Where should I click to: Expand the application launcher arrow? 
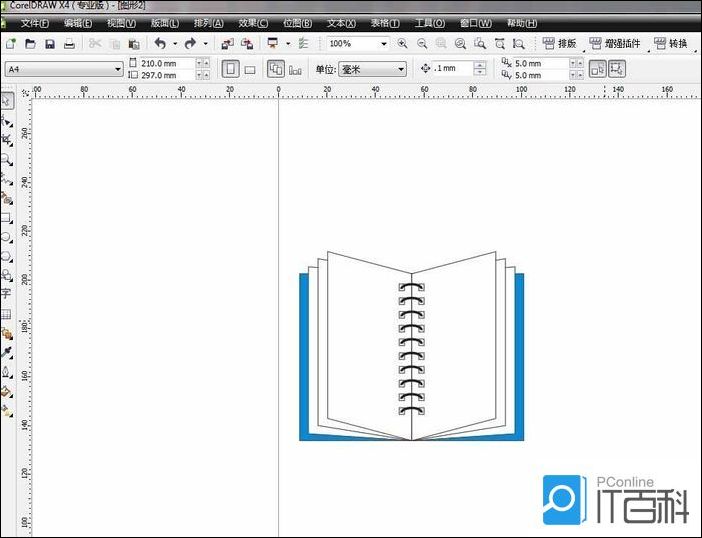click(x=288, y=44)
